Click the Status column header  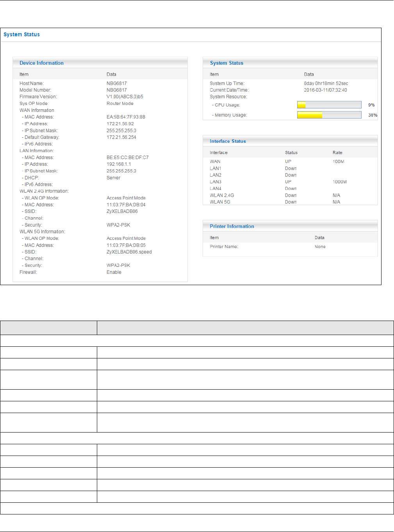pos(291,153)
